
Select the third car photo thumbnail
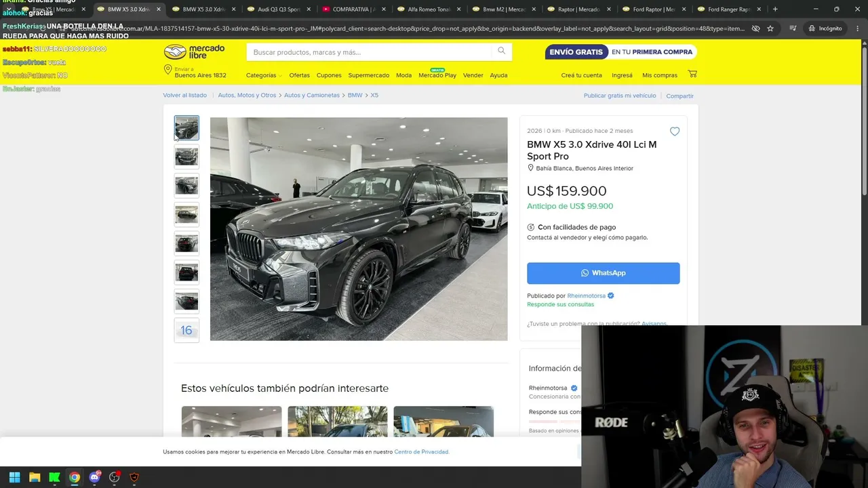pos(186,185)
